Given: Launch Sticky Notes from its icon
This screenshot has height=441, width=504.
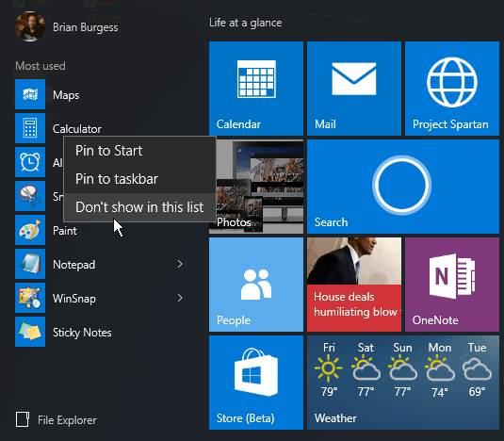Looking at the screenshot, I should pos(30,332).
